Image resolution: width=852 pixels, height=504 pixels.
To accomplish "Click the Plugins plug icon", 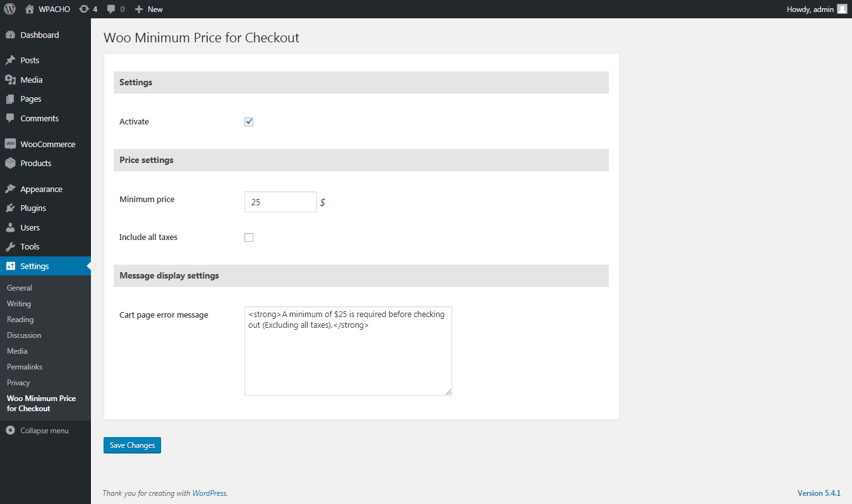I will click(10, 208).
